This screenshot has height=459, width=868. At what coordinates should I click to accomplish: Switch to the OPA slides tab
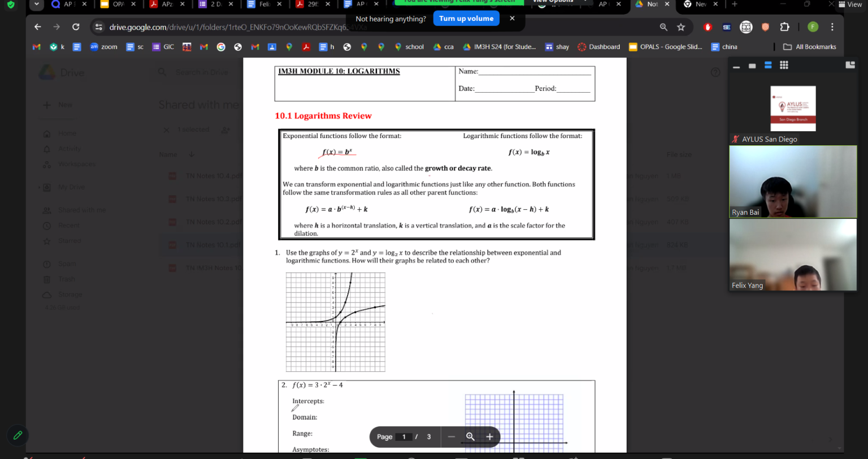(x=118, y=4)
